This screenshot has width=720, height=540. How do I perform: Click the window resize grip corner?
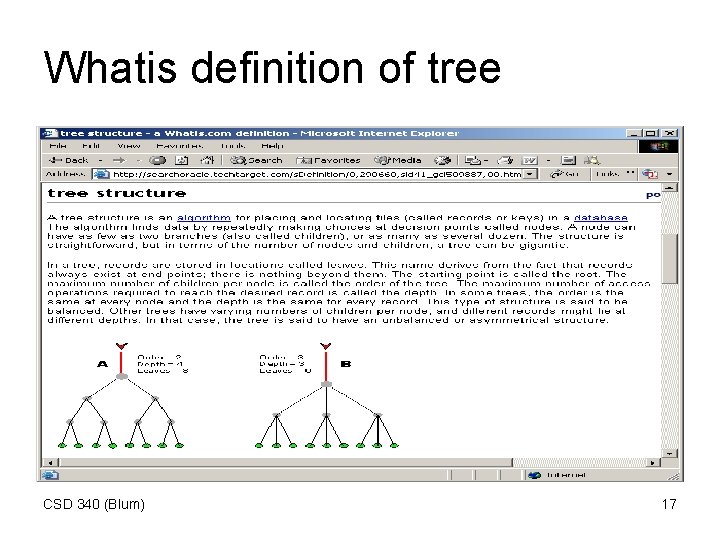674,476
